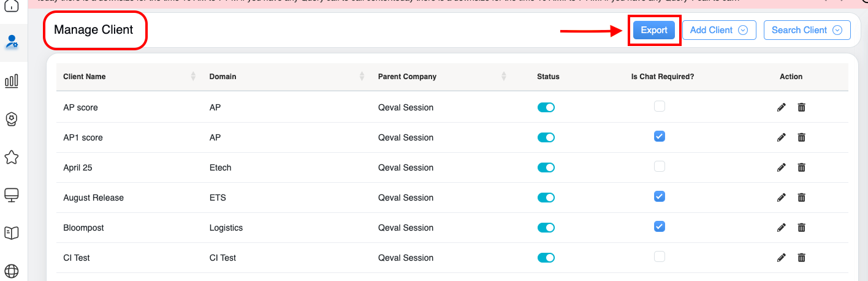Click the monitor icon in the sidebar

pos(12,195)
